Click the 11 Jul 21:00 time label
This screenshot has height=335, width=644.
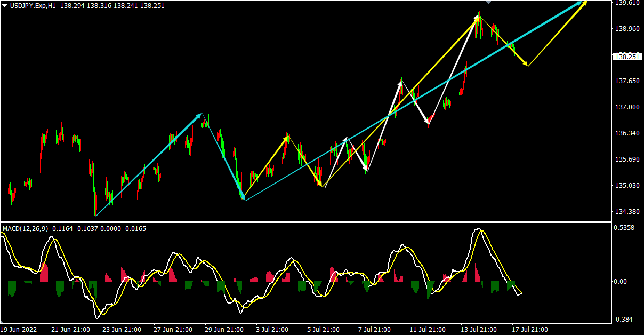click(428, 329)
